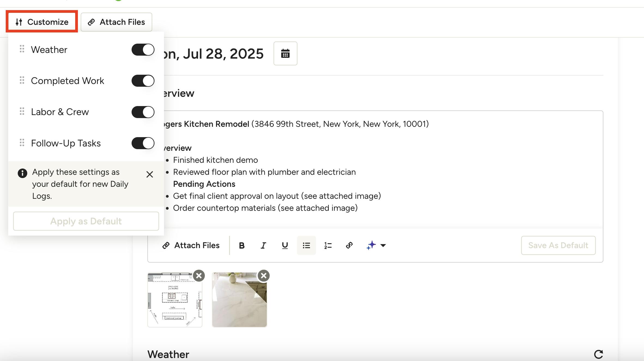This screenshot has width=644, height=361.
Task: Toggle bulleted list formatting
Action: tap(306, 245)
